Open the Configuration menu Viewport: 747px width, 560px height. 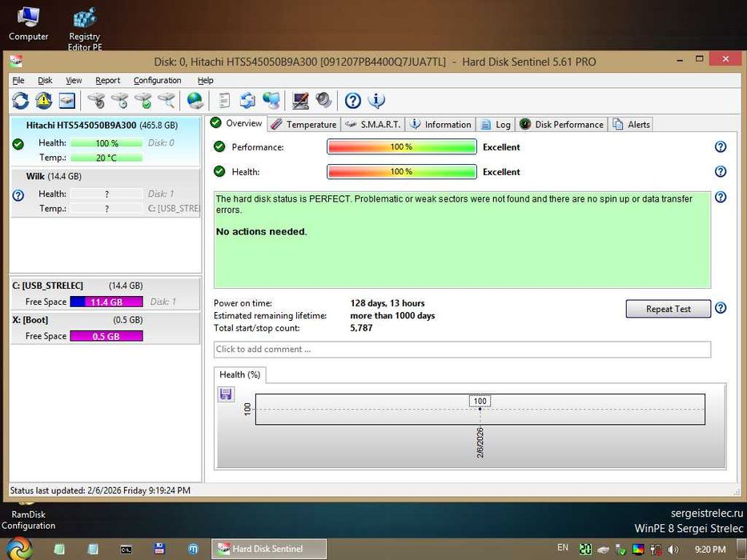click(157, 81)
